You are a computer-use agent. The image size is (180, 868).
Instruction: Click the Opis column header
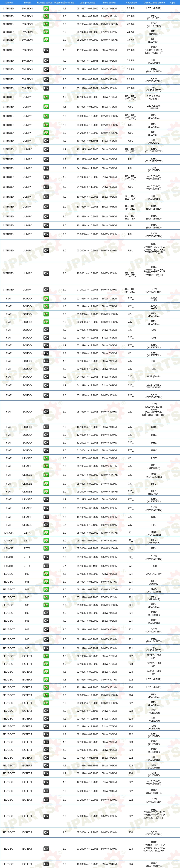(x=173, y=2)
